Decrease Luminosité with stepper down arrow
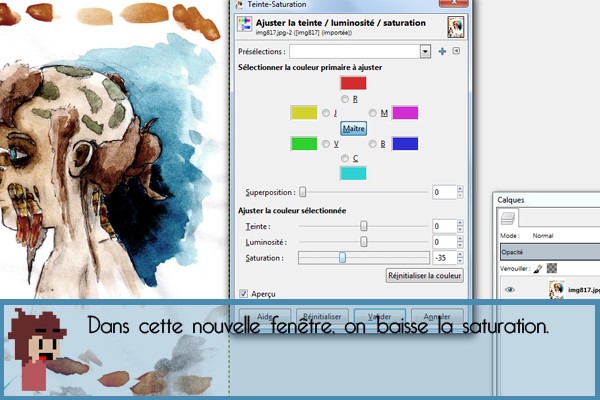 point(460,245)
